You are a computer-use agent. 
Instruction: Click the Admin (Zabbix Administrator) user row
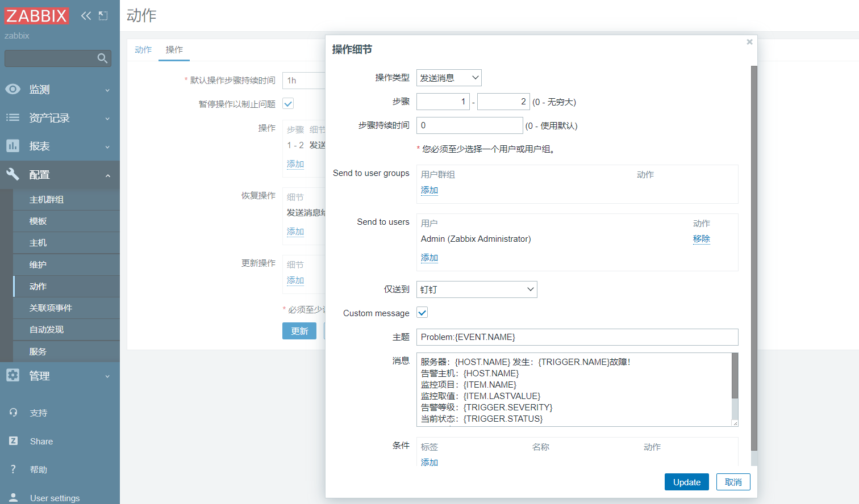pyautogui.click(x=476, y=239)
